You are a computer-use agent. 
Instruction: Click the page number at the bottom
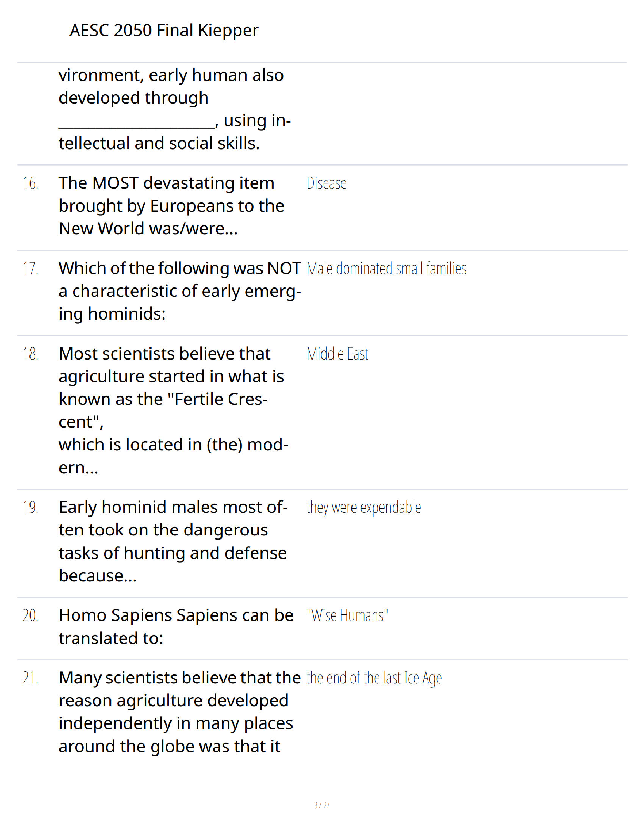point(322,806)
